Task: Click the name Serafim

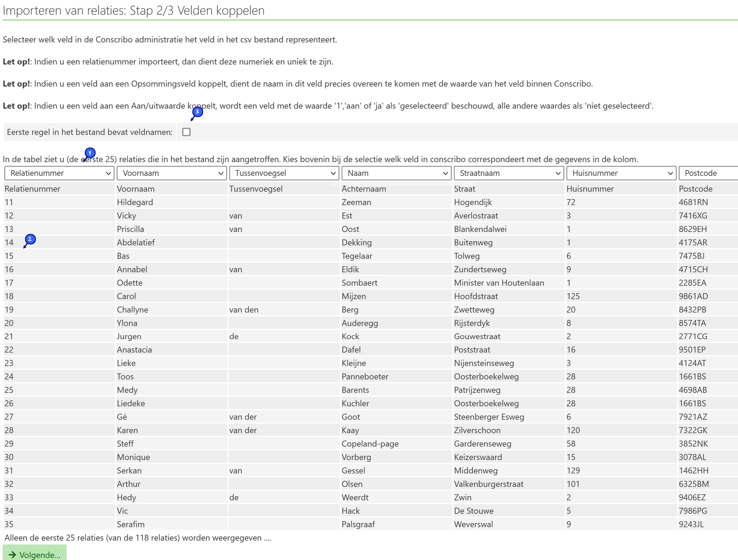Action: (x=131, y=524)
